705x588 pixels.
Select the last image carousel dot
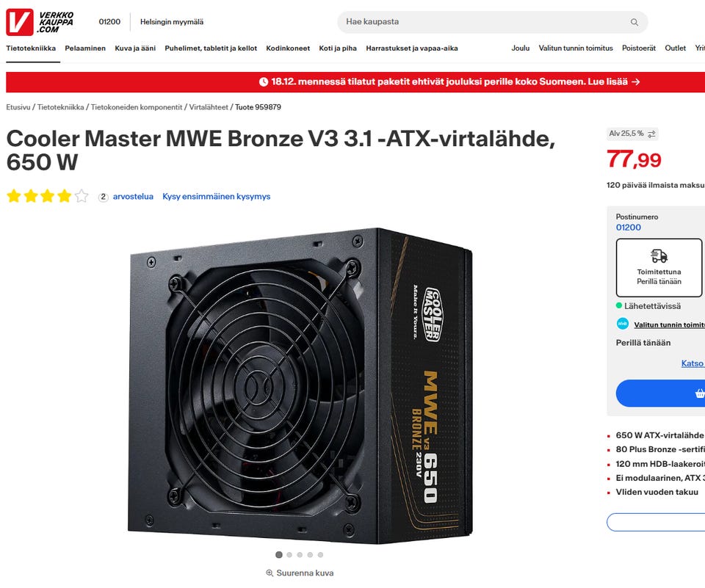pos(320,555)
